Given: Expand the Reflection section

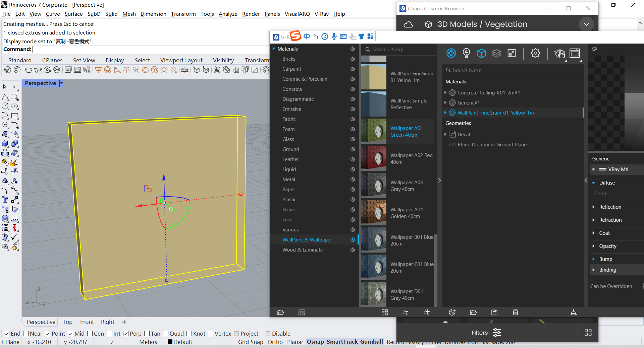Looking at the screenshot, I should click(x=594, y=207).
